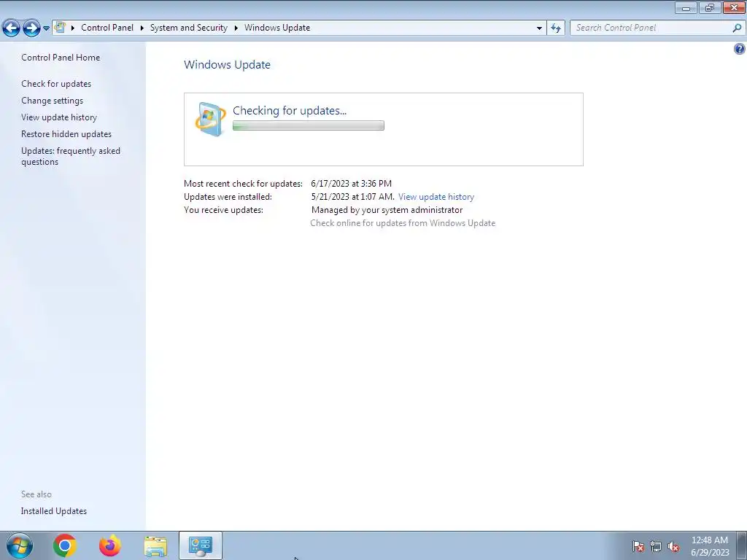Go back with the blue Back arrow
Viewport: 747px width, 560px height.
coord(11,28)
